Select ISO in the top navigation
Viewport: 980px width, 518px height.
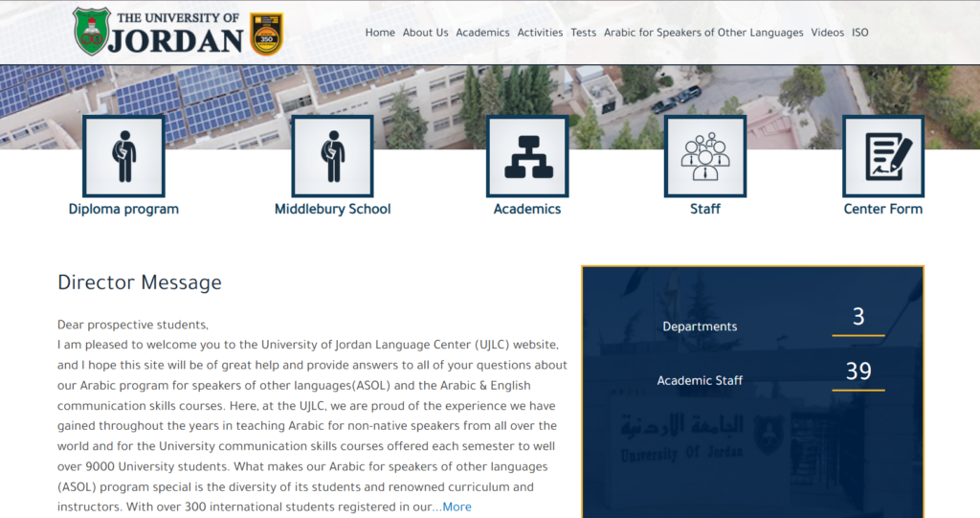click(x=860, y=33)
